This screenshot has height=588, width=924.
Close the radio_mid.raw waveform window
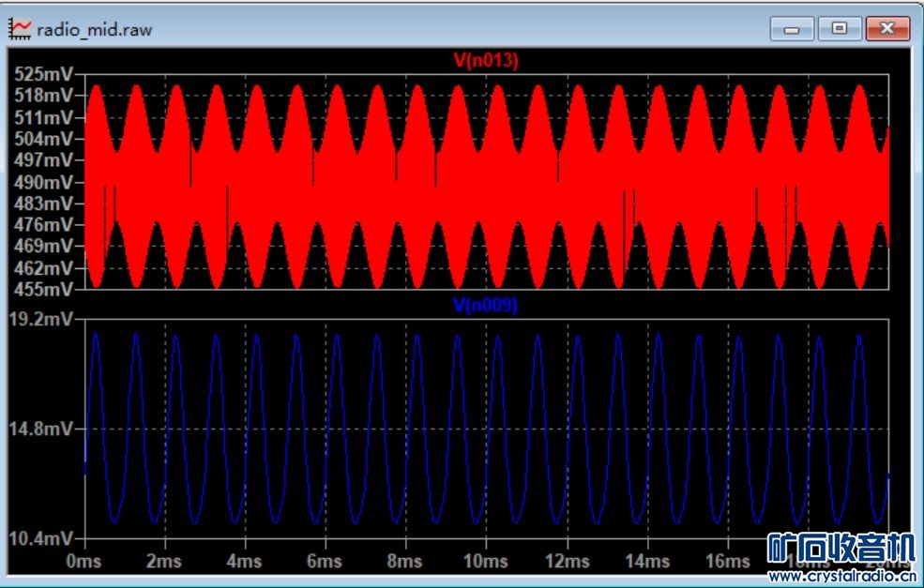[x=887, y=29]
